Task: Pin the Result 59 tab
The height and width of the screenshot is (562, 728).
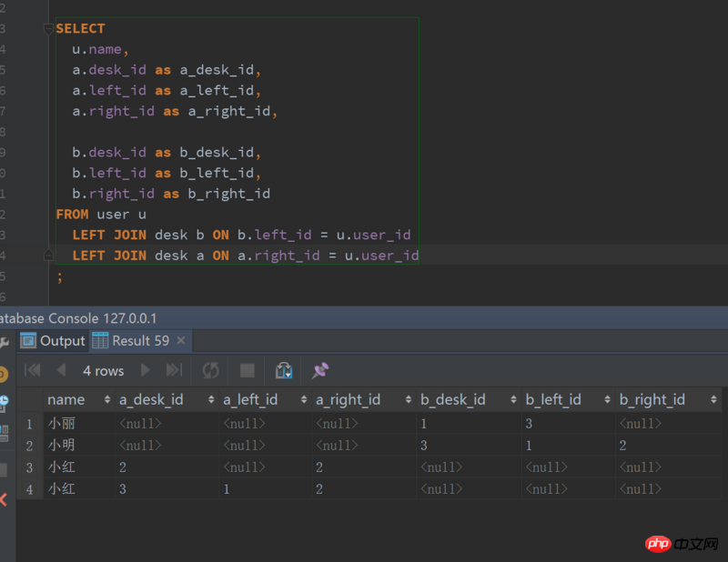Action: [320, 370]
